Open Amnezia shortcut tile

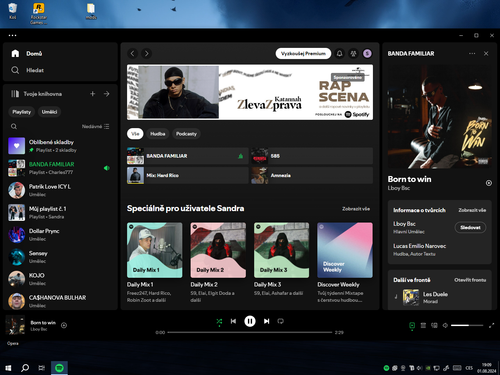click(x=312, y=175)
